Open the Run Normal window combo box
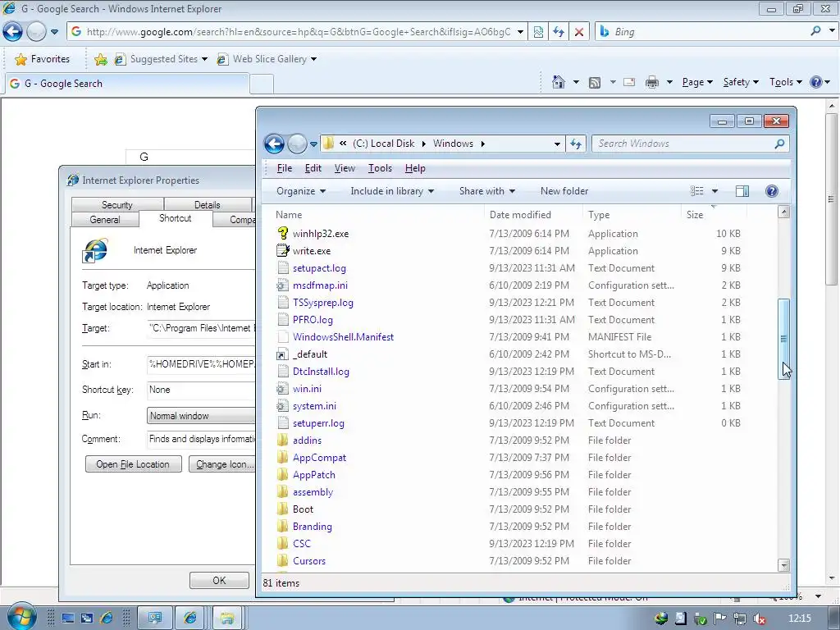The width and height of the screenshot is (840, 630). (201, 416)
